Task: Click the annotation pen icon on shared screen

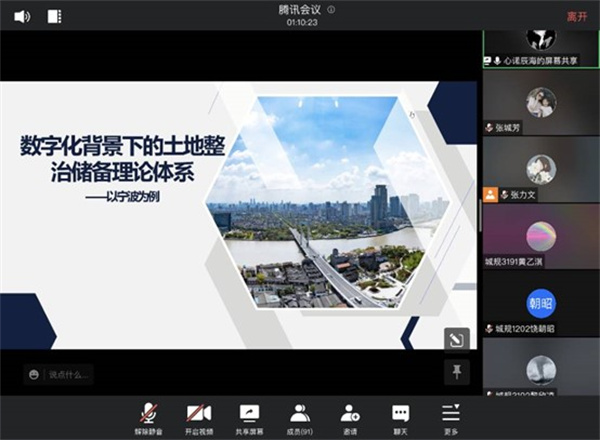Action: (456, 340)
